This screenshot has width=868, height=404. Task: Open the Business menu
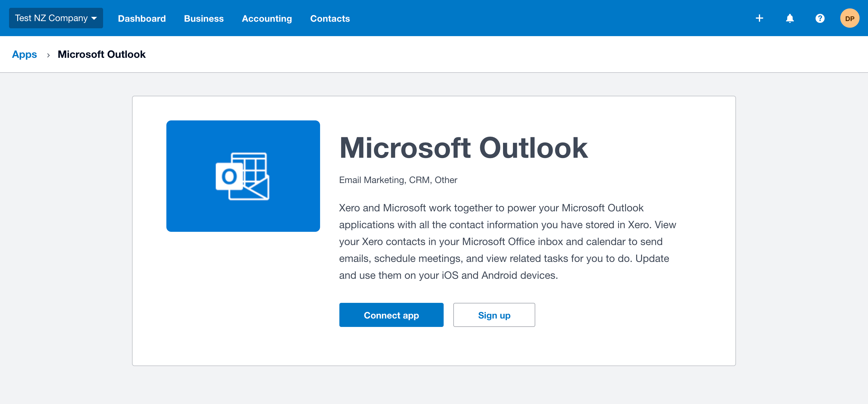pos(203,19)
